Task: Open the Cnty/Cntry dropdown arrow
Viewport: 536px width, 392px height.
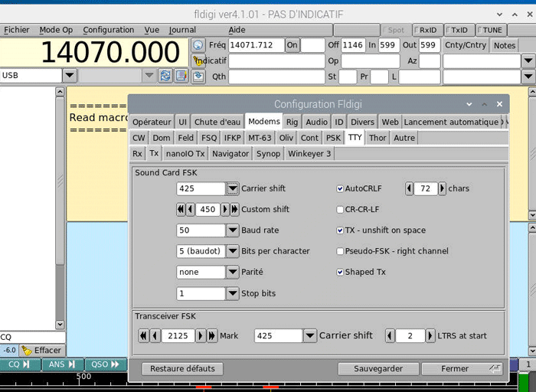Action: 528,61
